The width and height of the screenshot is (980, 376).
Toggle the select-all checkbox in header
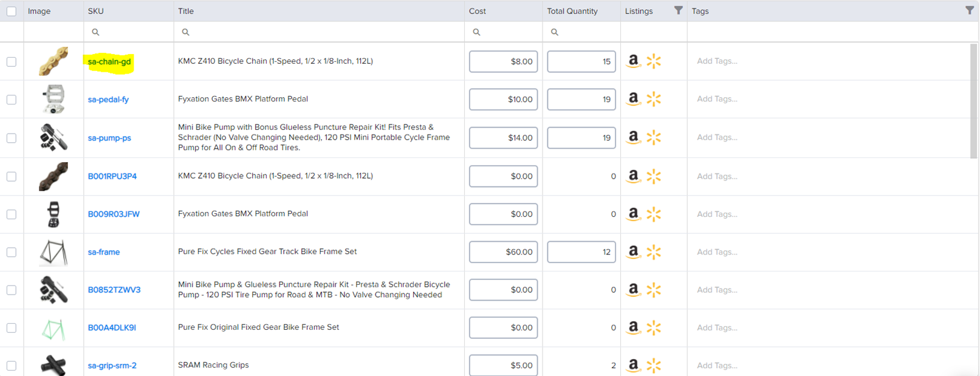click(12, 12)
